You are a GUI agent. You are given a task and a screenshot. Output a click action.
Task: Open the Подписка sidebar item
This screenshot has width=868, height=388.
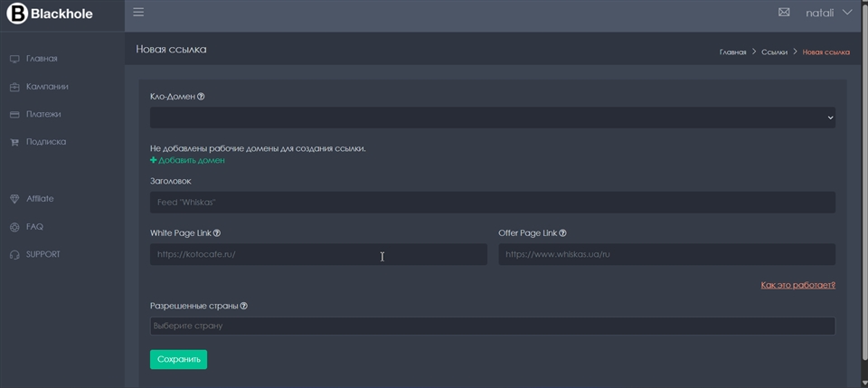[45, 142]
